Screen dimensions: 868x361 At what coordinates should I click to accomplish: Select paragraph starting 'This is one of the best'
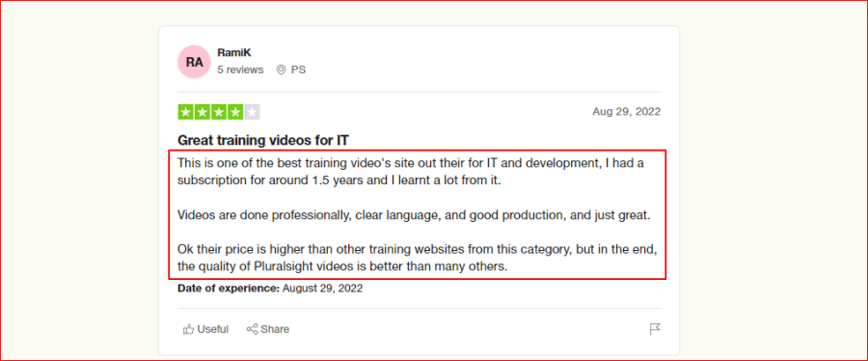coord(411,172)
